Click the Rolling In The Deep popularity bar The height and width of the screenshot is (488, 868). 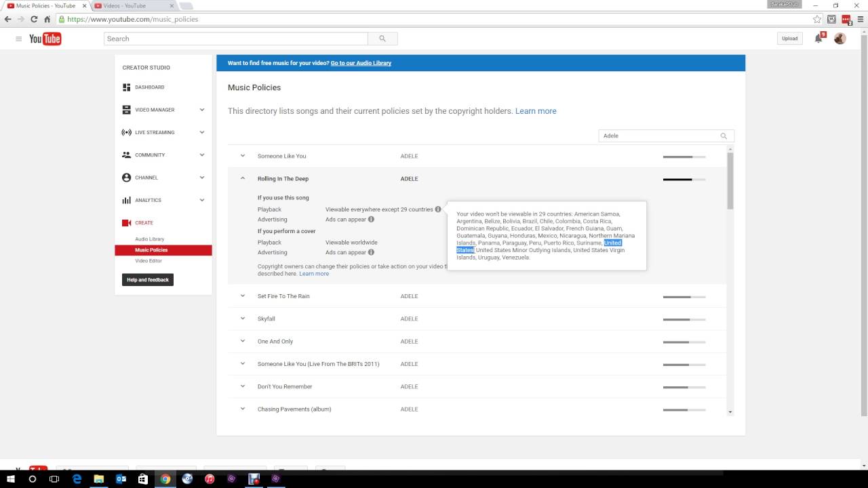(x=684, y=180)
